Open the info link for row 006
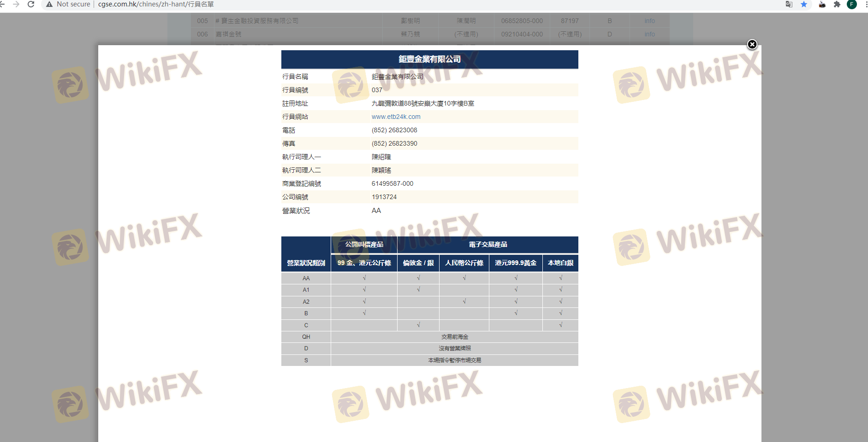Image resolution: width=868 pixels, height=442 pixels. click(x=649, y=34)
